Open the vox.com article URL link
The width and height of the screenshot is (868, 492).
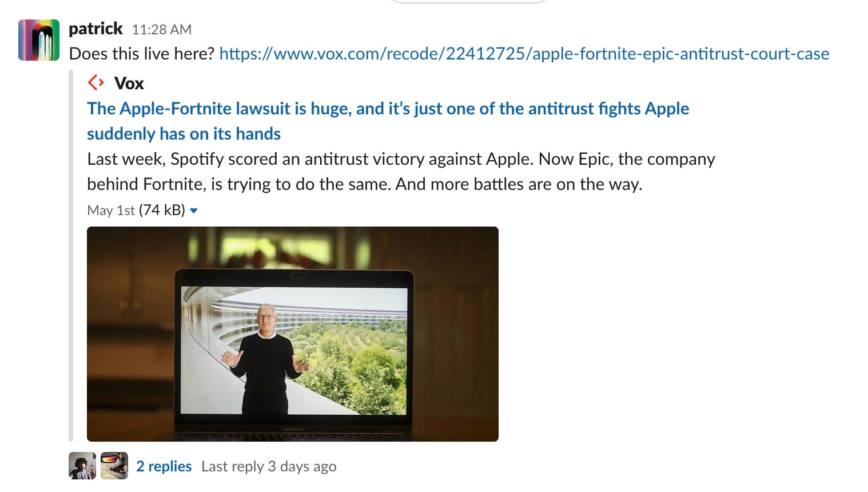pos(524,54)
